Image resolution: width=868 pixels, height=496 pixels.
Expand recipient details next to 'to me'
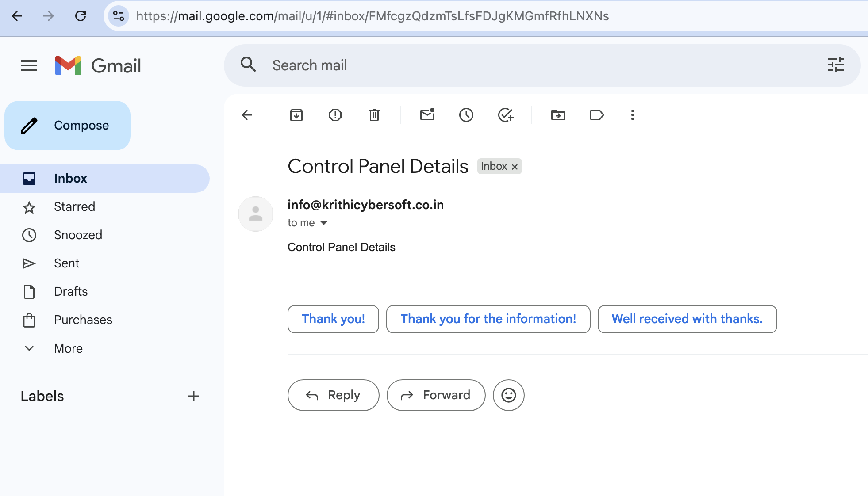tap(324, 223)
